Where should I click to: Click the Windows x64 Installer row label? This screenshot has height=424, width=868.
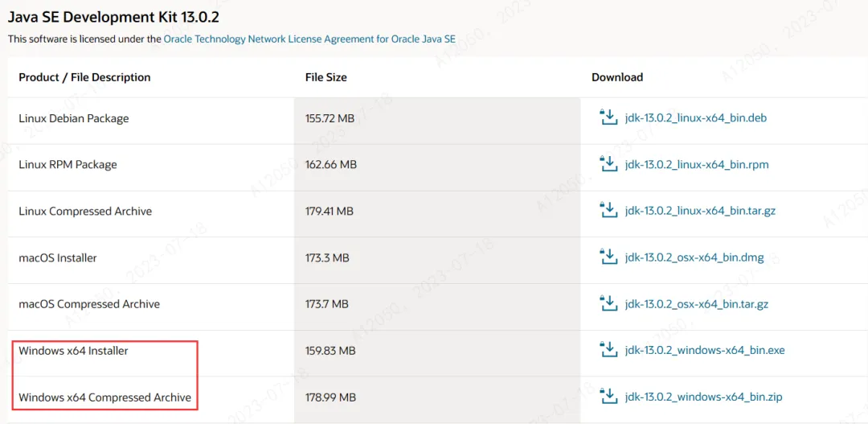(73, 351)
